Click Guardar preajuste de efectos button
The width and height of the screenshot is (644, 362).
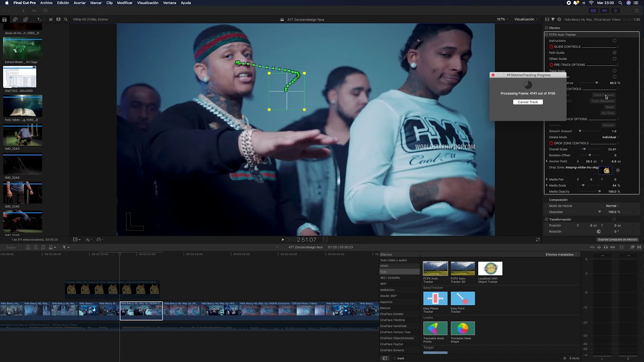tap(618, 239)
